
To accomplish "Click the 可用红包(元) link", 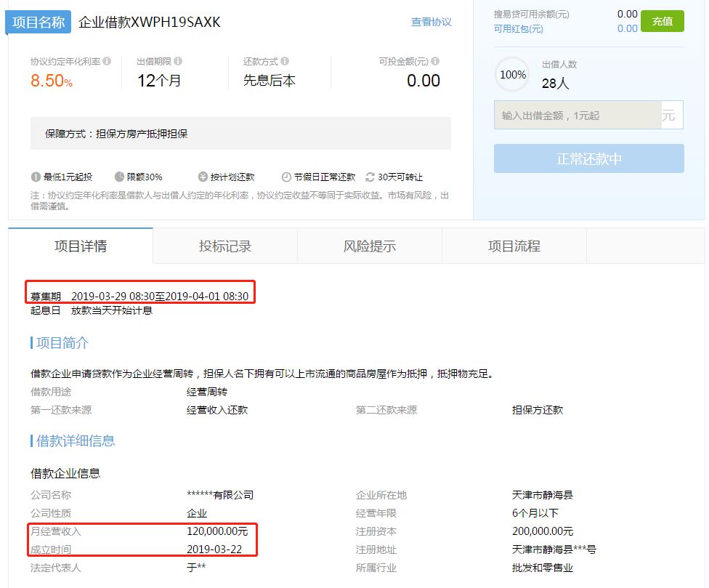I will point(518,28).
